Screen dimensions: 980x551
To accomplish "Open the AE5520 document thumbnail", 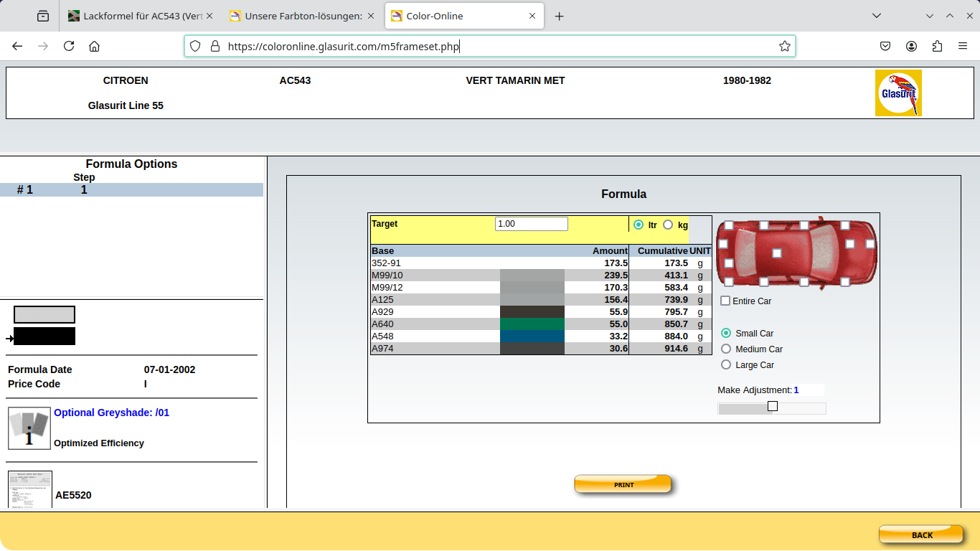I will point(30,489).
